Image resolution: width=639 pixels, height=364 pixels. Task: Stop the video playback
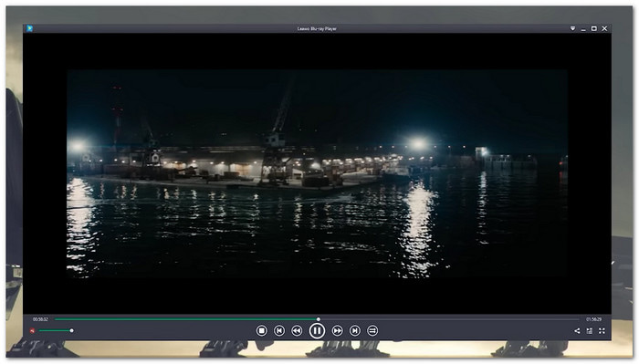(262, 330)
